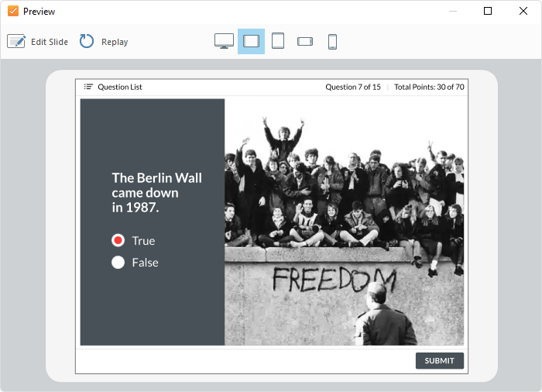The width and height of the screenshot is (542, 392).
Task: Click the Replay circular arrow icon
Action: click(x=87, y=42)
